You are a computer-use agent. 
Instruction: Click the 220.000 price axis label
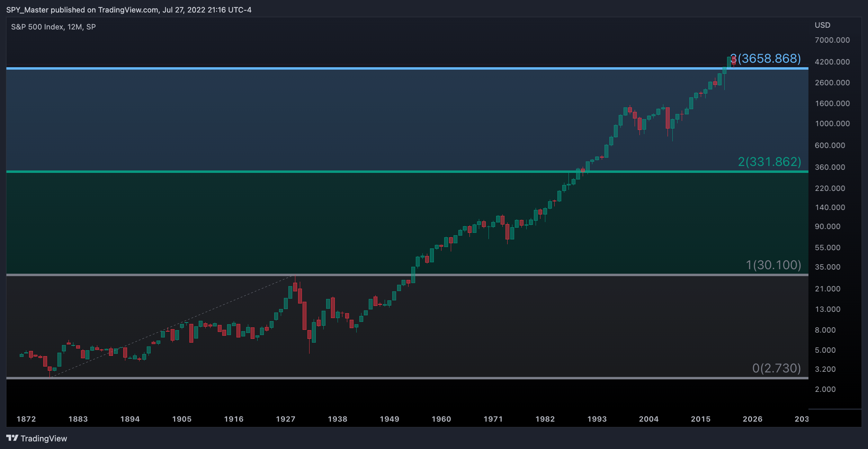(x=830, y=188)
